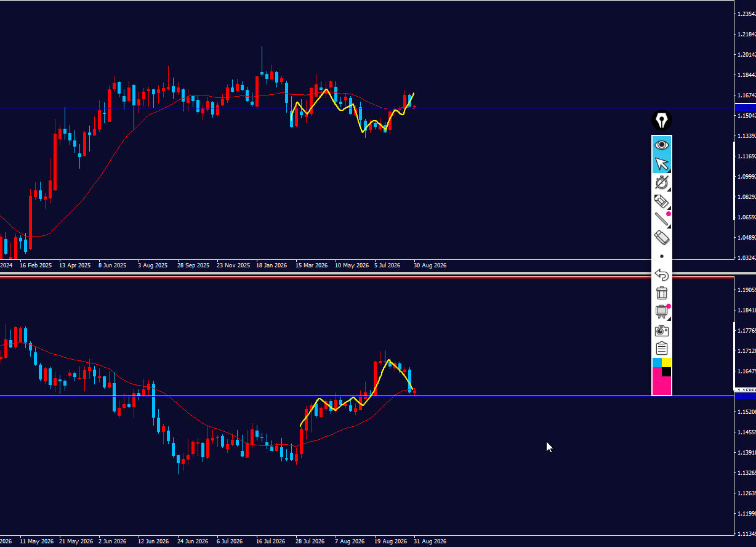
Task: Click the pen nib logo button
Action: point(662,120)
